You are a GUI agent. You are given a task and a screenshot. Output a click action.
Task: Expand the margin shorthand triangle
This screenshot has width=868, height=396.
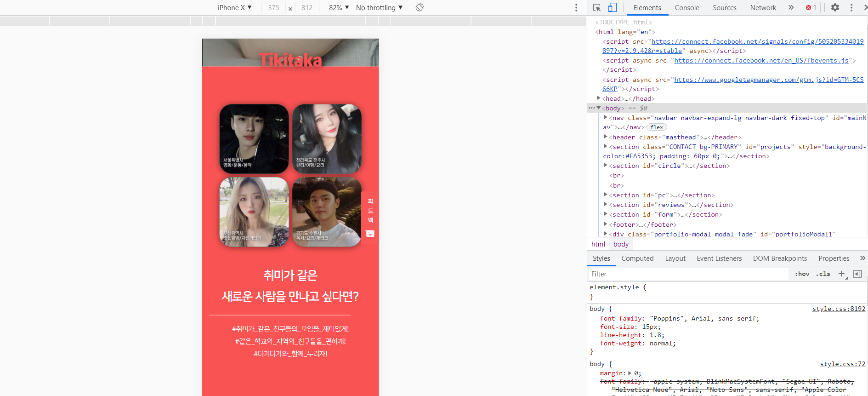click(630, 373)
